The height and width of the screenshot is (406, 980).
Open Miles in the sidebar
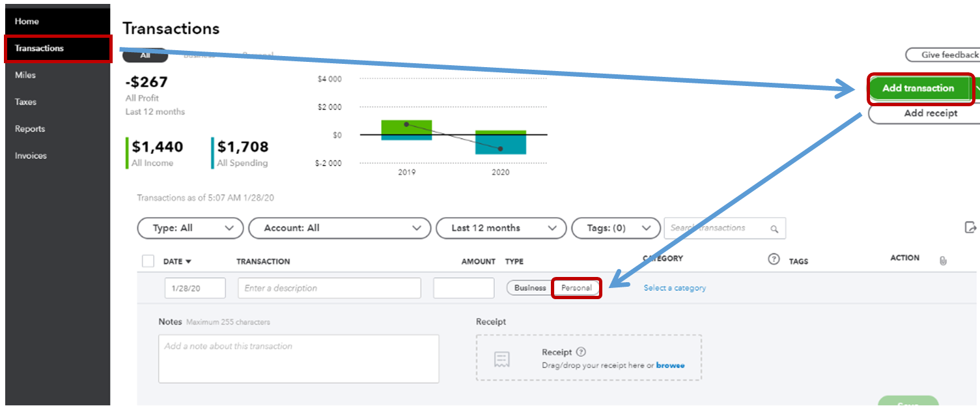coord(25,75)
